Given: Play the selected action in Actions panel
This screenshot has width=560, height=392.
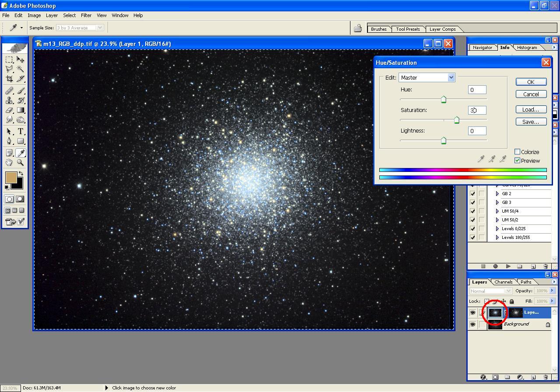Looking at the screenshot, I should tap(508, 266).
